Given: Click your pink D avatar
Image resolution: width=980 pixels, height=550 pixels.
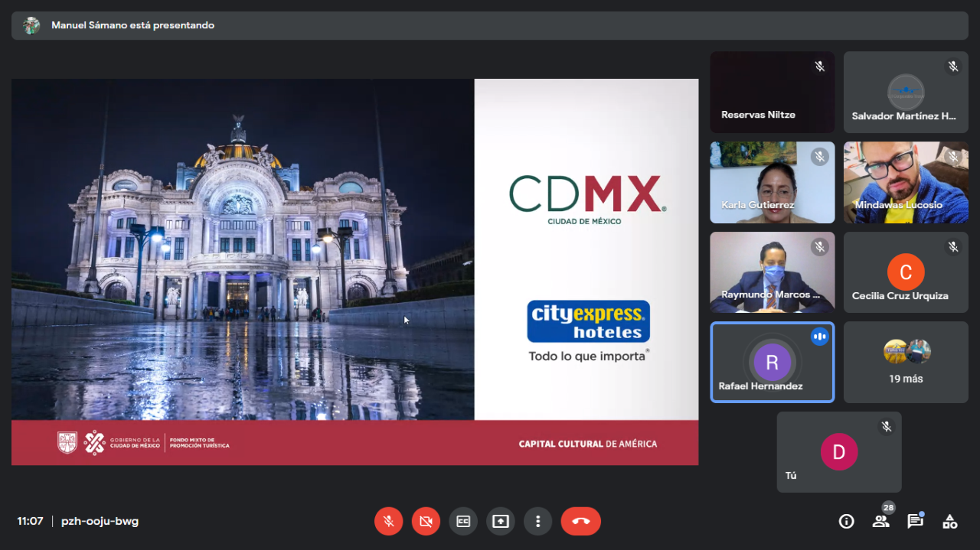Looking at the screenshot, I should (x=839, y=452).
